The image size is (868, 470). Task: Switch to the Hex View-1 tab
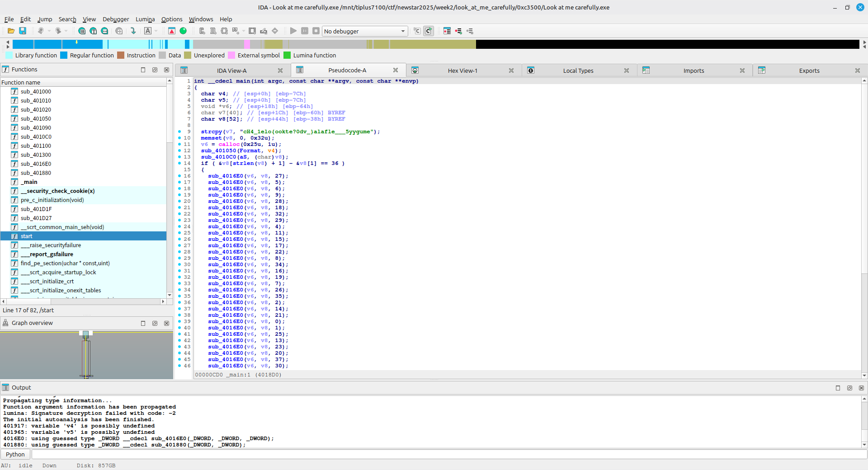pyautogui.click(x=462, y=70)
